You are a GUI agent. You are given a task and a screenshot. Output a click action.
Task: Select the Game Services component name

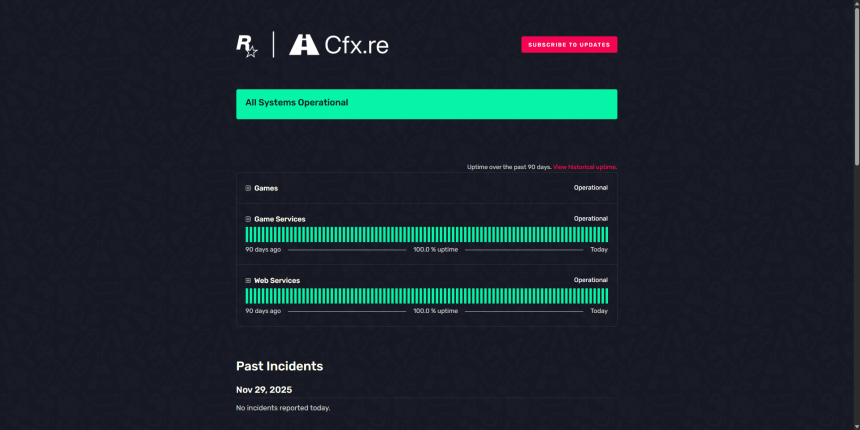[x=280, y=219]
